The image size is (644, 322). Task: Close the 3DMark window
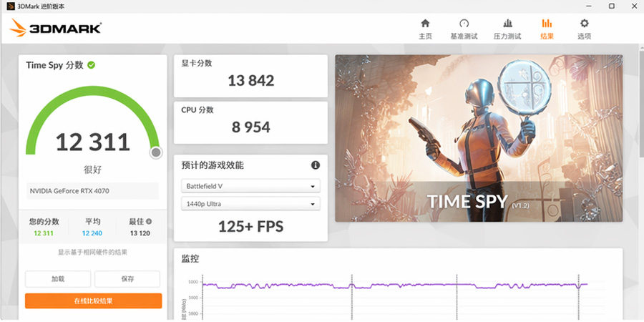[634, 6]
